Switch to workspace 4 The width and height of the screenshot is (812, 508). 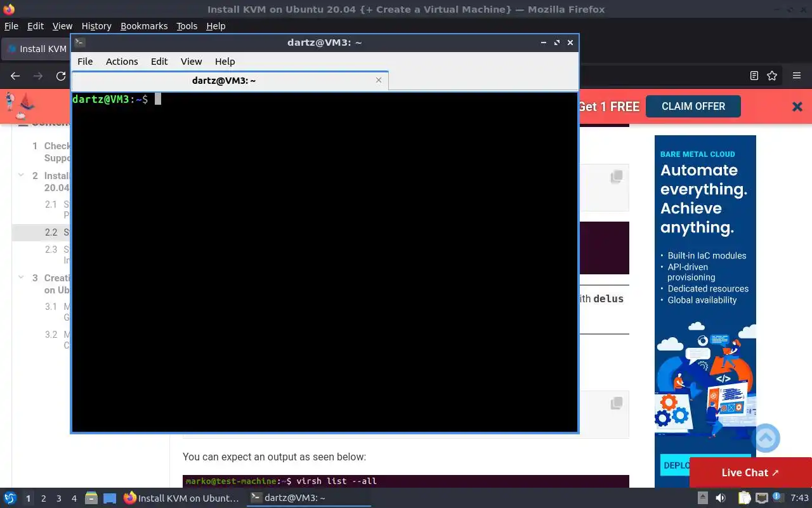click(74, 498)
